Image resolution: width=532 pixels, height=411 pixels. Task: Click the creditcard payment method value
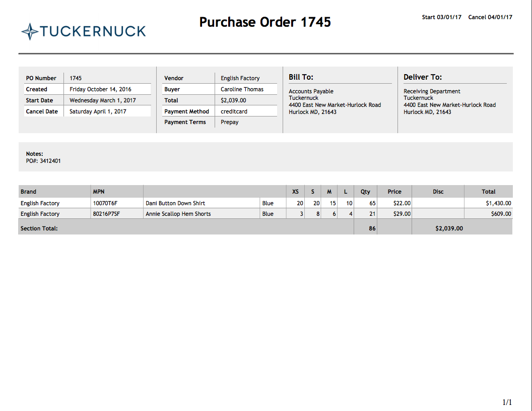coord(234,111)
